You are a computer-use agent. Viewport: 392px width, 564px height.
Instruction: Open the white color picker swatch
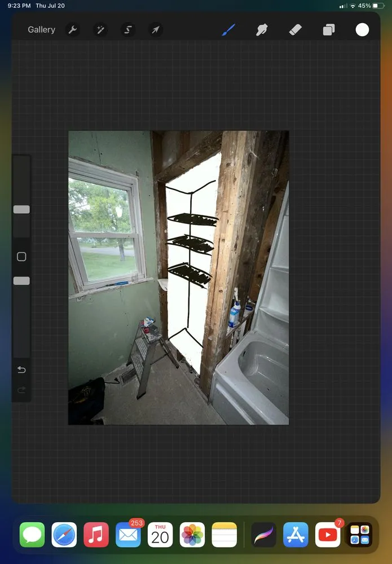click(x=362, y=30)
